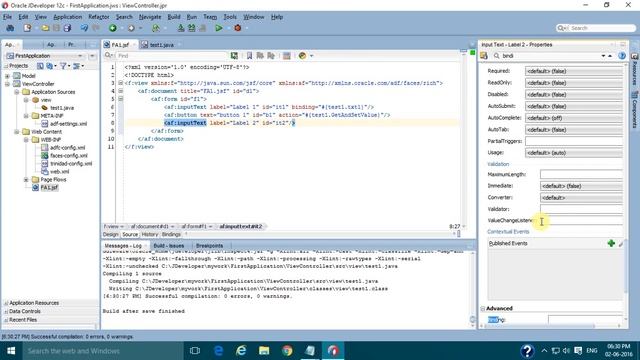Open the Converter property dropdown
Viewport: 640px width, 360px height.
[581, 198]
